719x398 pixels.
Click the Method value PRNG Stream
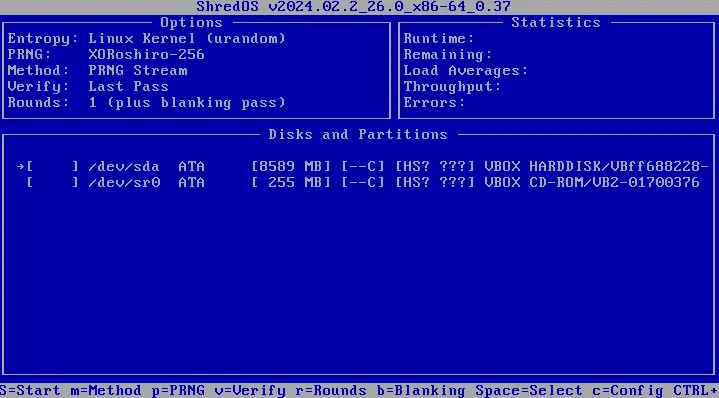click(138, 71)
